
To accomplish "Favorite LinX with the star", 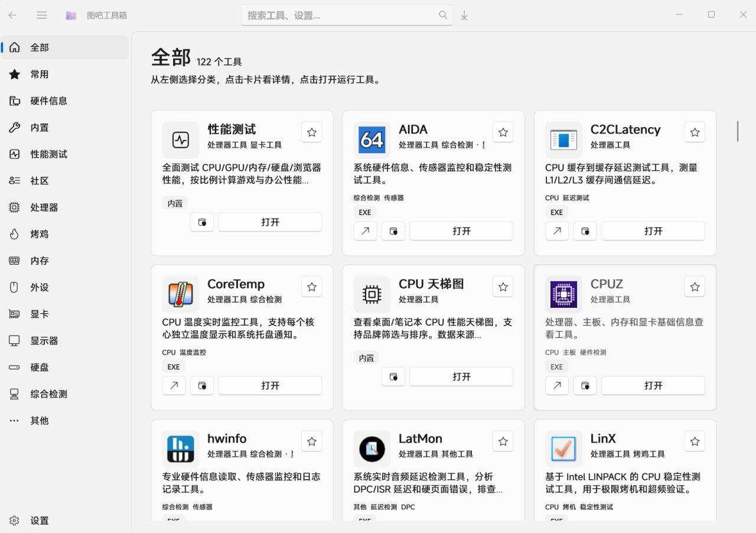I will pos(695,441).
